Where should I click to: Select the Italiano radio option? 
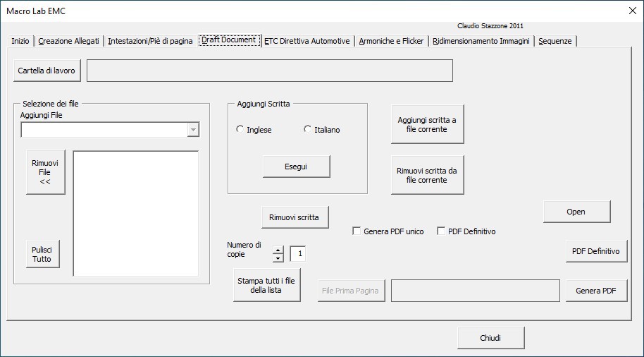308,130
